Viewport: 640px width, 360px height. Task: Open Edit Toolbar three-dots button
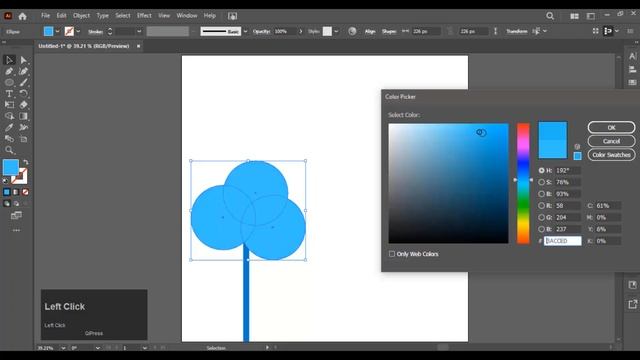pyautogui.click(x=16, y=230)
